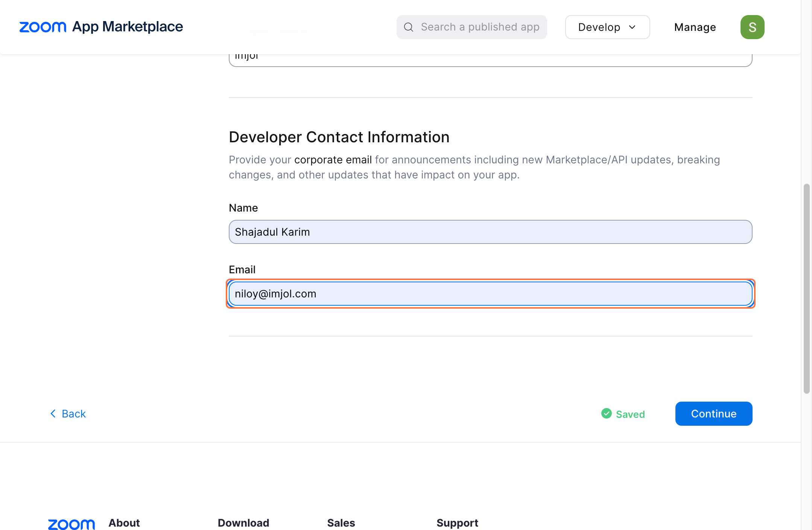
Task: Click the page vertical scrollbar thumb
Action: pyautogui.click(x=806, y=288)
